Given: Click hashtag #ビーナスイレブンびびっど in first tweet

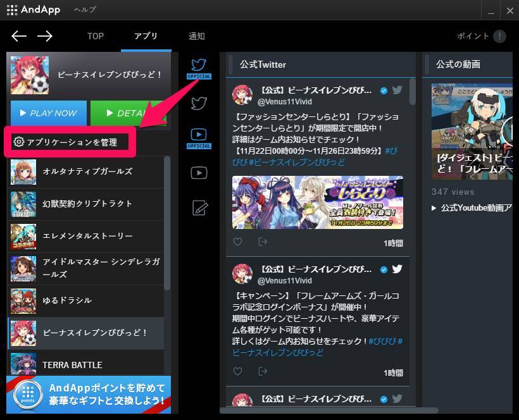Looking at the screenshot, I should pos(297,162).
